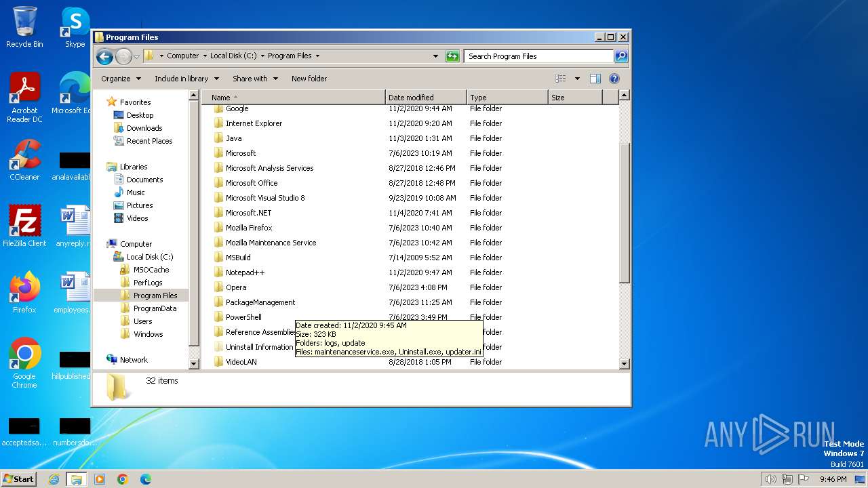Select Windows folder in tree

pyautogui.click(x=148, y=334)
